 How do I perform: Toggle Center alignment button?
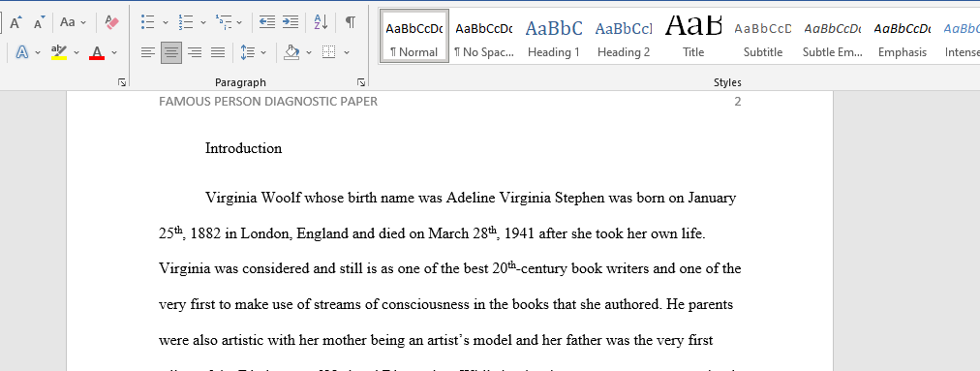[171, 52]
